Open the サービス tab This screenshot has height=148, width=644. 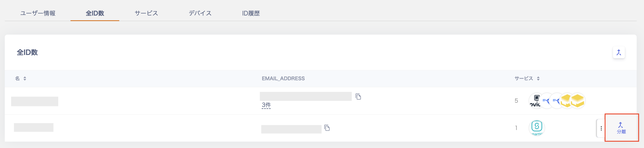pyautogui.click(x=146, y=13)
